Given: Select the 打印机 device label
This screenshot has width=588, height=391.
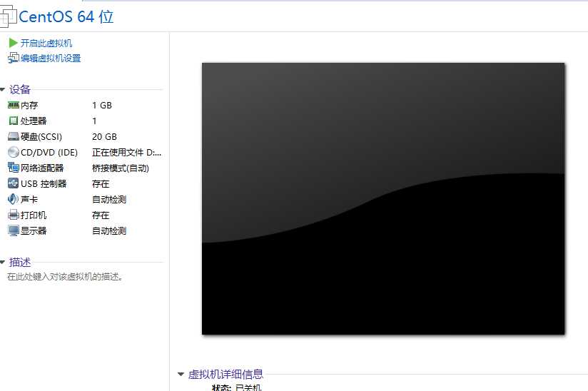Looking at the screenshot, I should (x=34, y=215).
